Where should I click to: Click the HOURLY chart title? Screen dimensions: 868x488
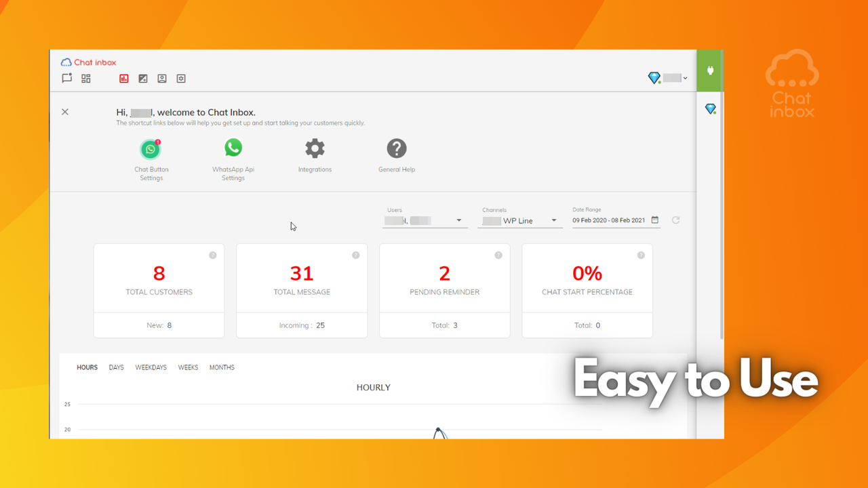(374, 388)
